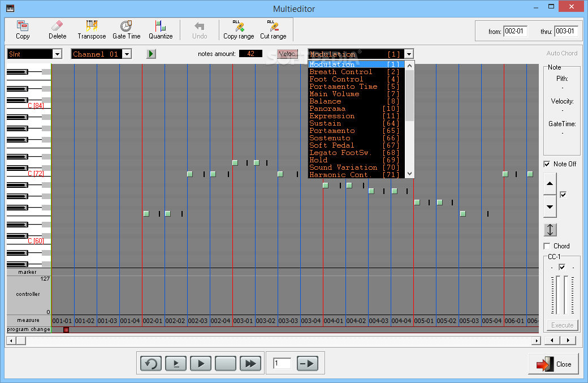The width and height of the screenshot is (588, 383).
Task: Toggle the Veloc button
Action: click(x=287, y=54)
